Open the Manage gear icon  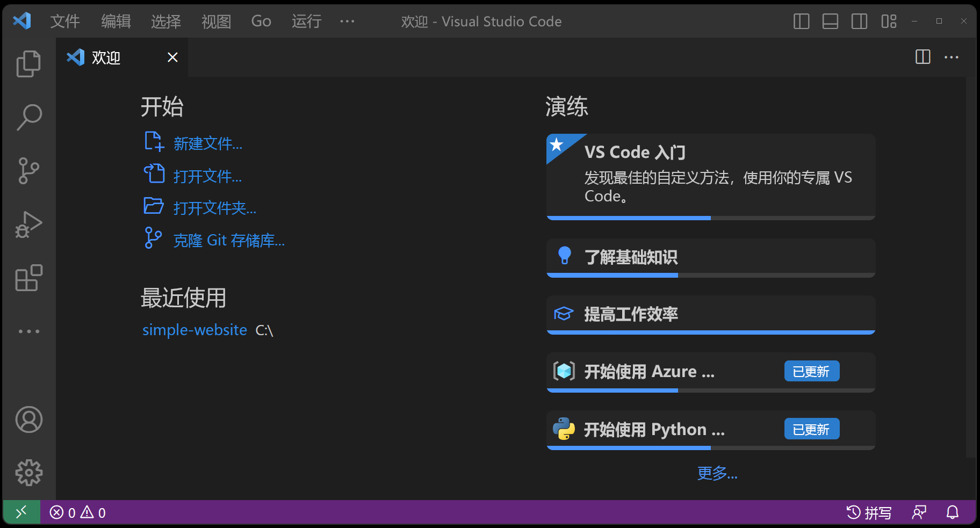click(28, 473)
